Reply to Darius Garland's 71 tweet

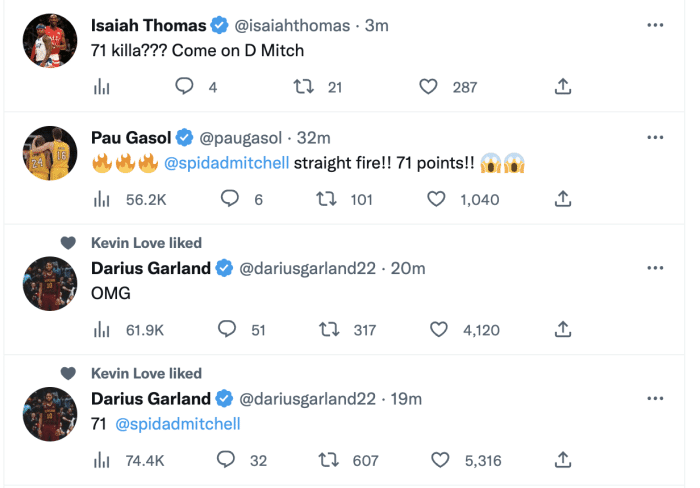pos(227,460)
